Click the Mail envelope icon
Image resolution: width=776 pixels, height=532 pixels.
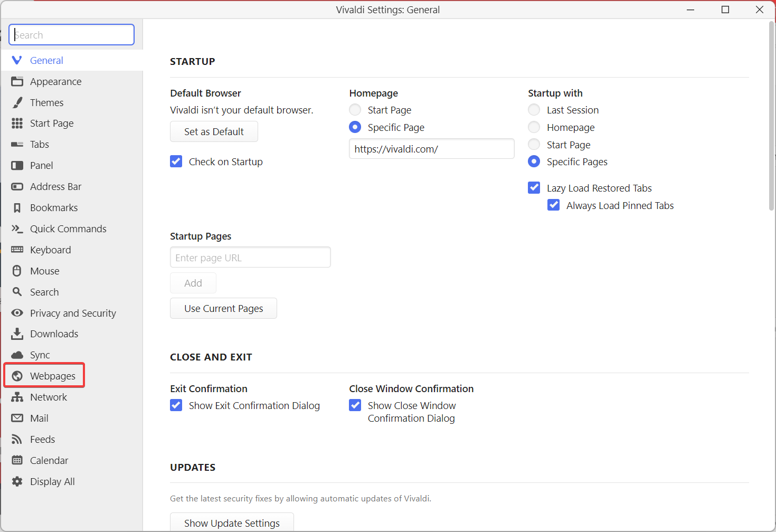point(17,418)
